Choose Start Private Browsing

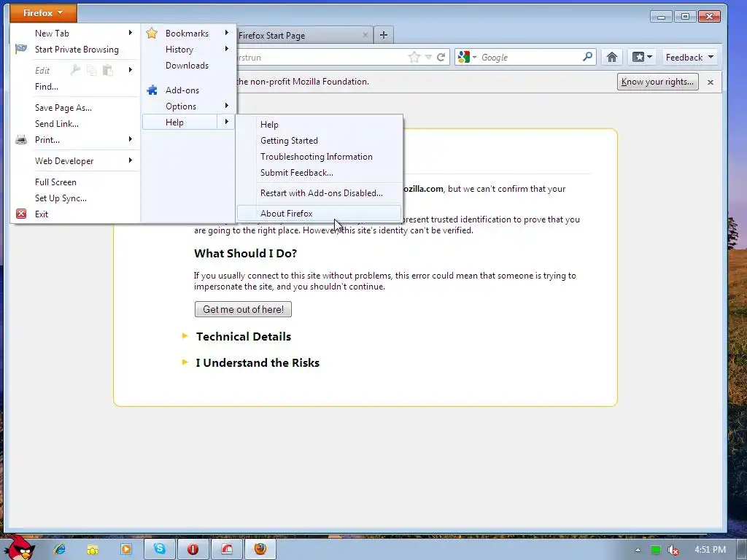click(x=77, y=50)
